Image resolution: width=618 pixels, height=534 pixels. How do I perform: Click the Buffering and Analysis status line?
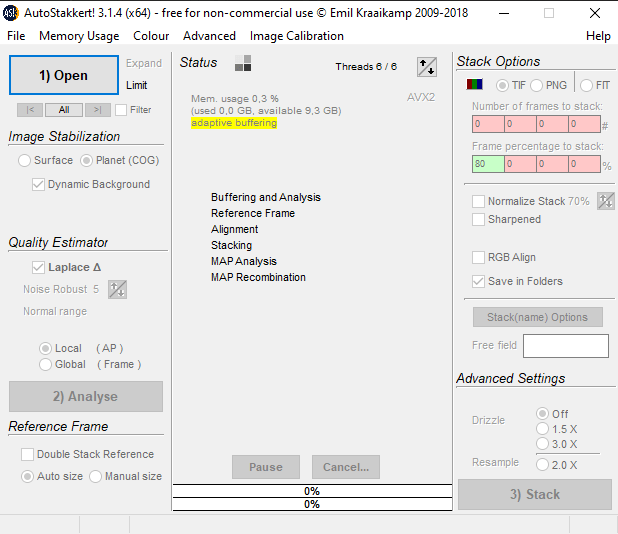[266, 197]
